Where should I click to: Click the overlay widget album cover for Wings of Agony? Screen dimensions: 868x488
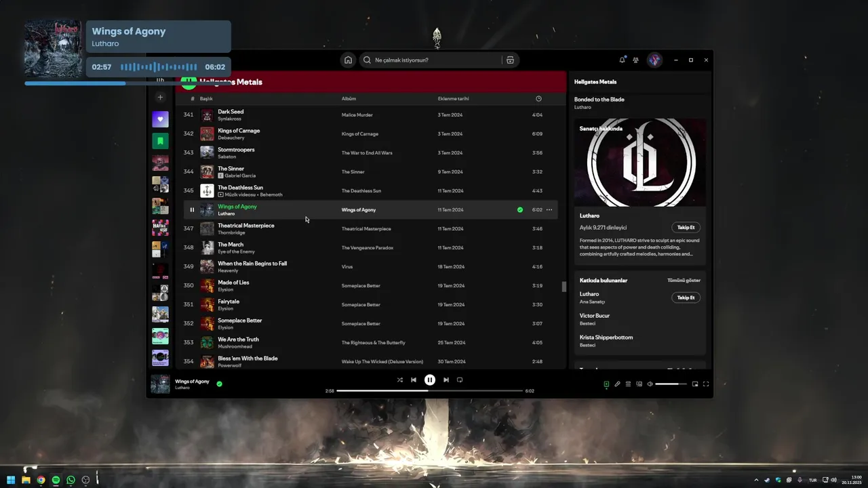click(x=53, y=49)
